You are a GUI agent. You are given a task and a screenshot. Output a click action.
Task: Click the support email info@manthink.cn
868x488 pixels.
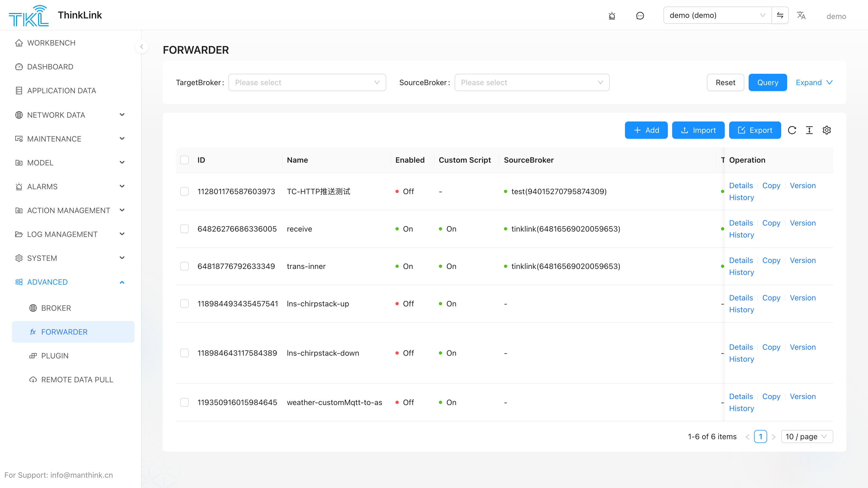82,475
